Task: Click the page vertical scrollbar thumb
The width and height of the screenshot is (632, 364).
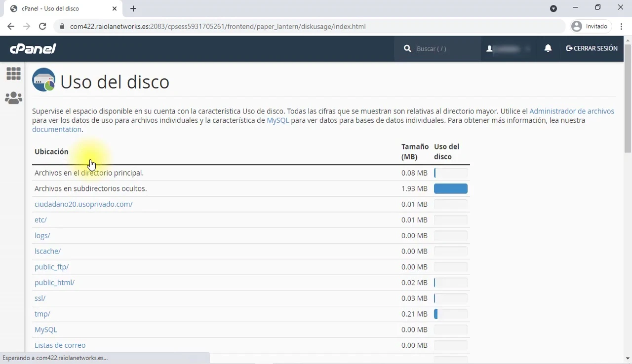Action: click(x=628, y=99)
